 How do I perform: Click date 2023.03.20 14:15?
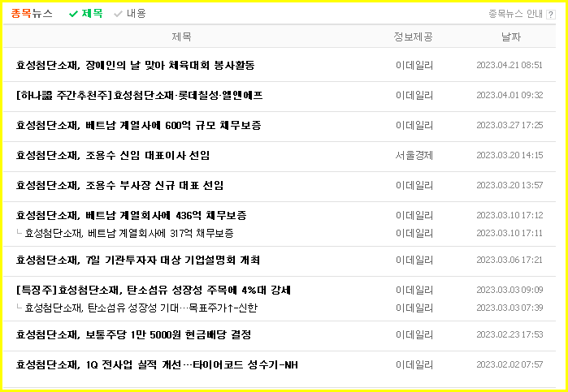509,155
